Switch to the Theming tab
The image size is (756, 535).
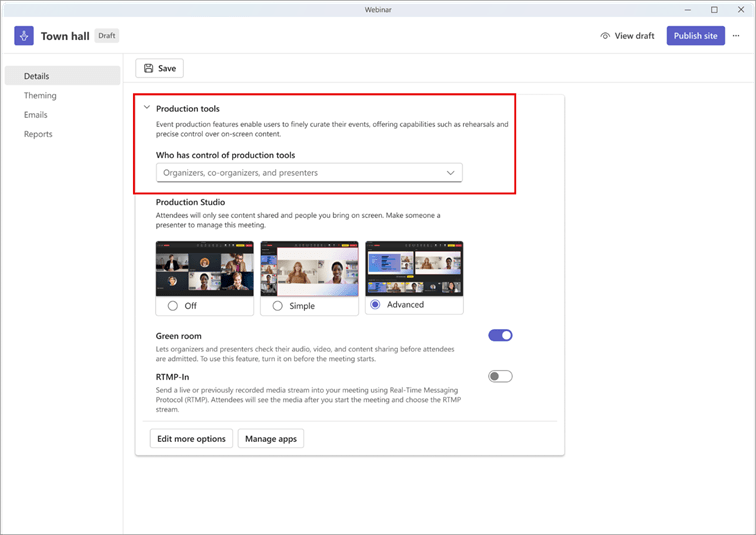pyautogui.click(x=40, y=95)
